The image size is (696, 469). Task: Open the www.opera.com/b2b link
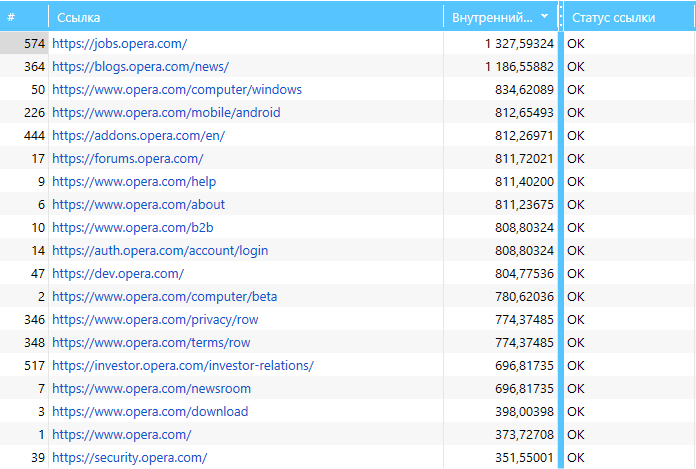(x=133, y=228)
